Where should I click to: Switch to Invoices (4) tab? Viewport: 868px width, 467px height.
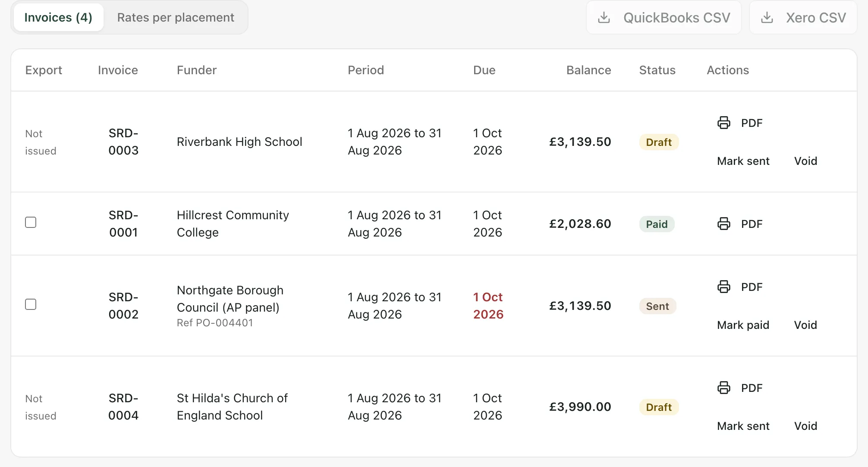[x=58, y=18]
